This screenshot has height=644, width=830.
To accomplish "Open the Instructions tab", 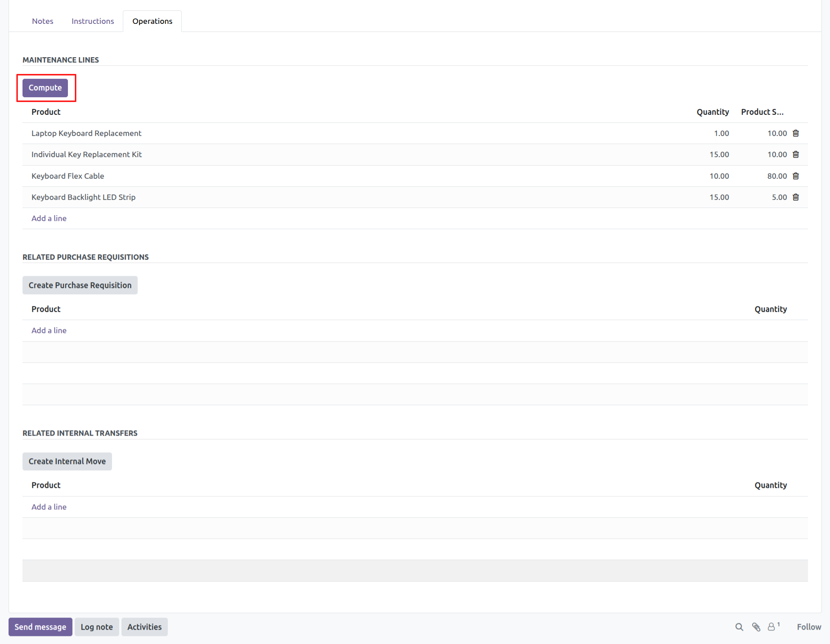I will click(x=93, y=21).
